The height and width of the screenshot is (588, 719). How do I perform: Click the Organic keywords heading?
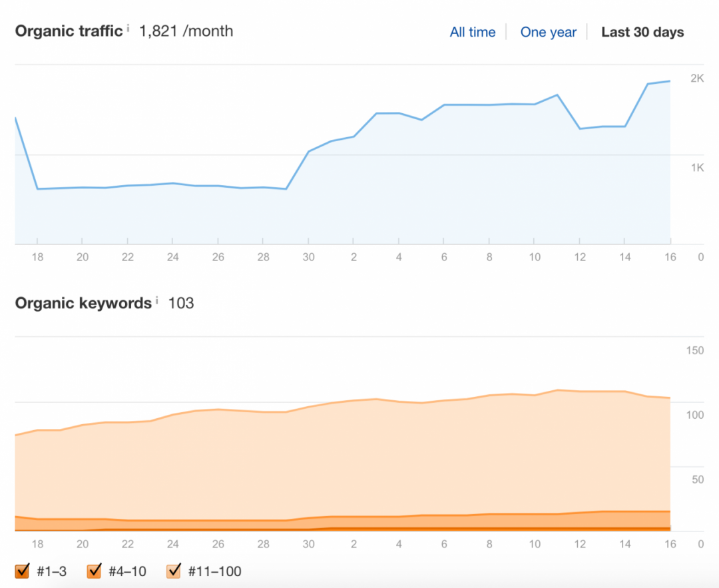tap(83, 303)
